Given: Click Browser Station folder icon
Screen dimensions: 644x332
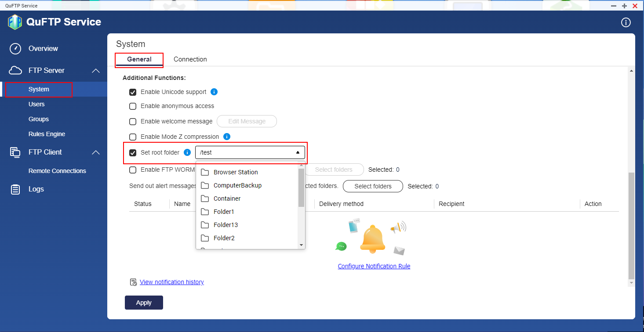Looking at the screenshot, I should pos(204,172).
